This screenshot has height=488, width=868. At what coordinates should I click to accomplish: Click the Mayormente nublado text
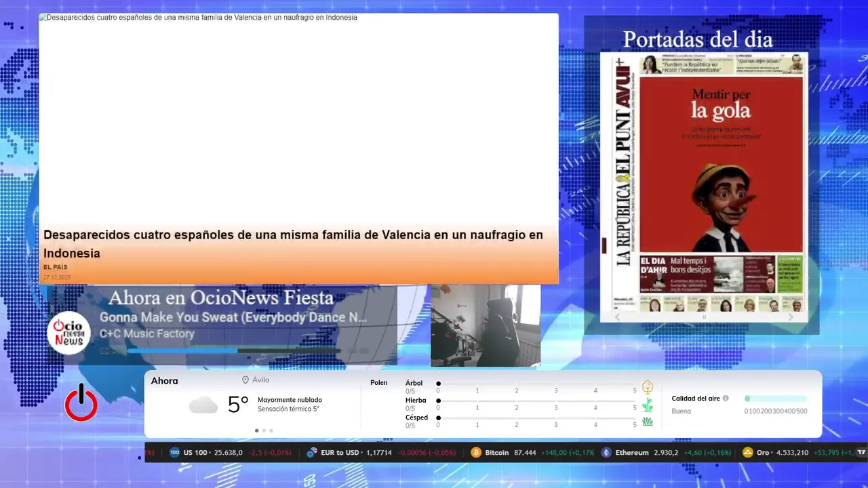point(290,400)
